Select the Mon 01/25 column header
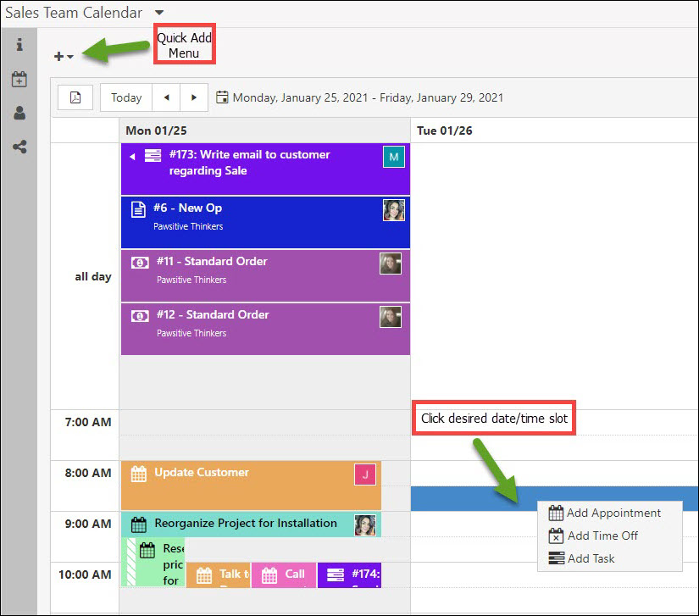The width and height of the screenshot is (699, 616). pos(265,130)
